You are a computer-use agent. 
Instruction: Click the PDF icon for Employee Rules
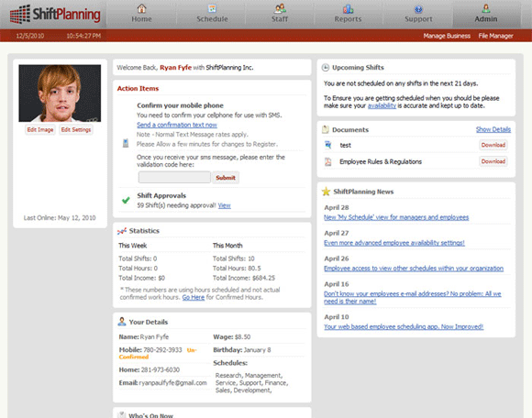tap(327, 161)
